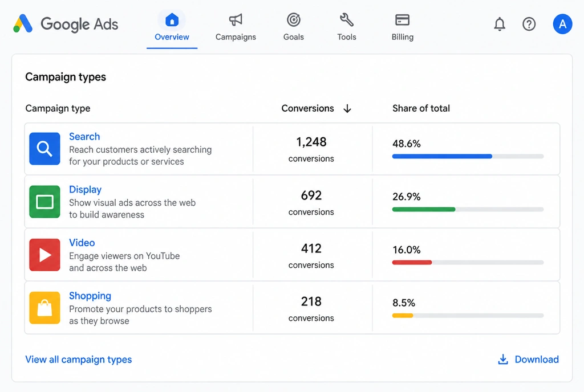Click View all campaign types link
584x392 pixels.
[x=79, y=360]
